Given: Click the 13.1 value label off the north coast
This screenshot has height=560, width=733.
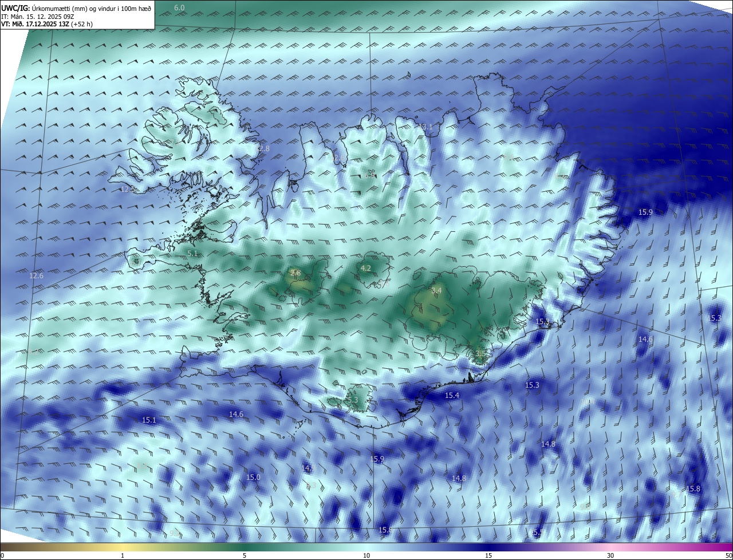Looking at the screenshot, I should [426, 127].
